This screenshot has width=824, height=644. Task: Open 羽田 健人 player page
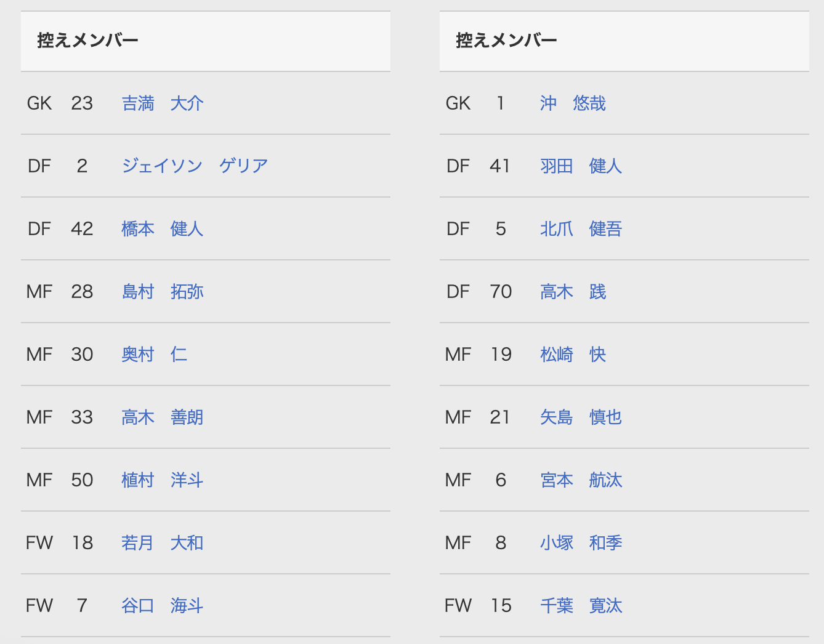(x=581, y=166)
